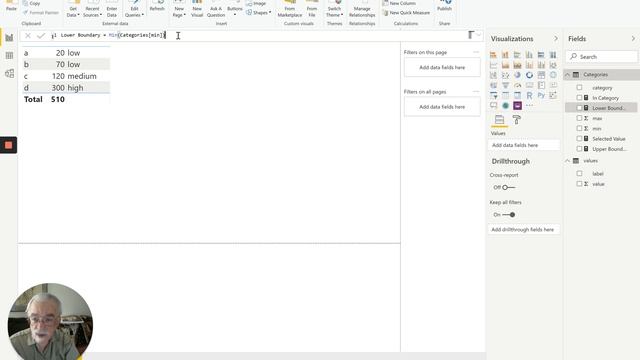Viewport: 640px width, 360px height.
Task: Select the clustered column chart visual
Action: (x=529, y=55)
